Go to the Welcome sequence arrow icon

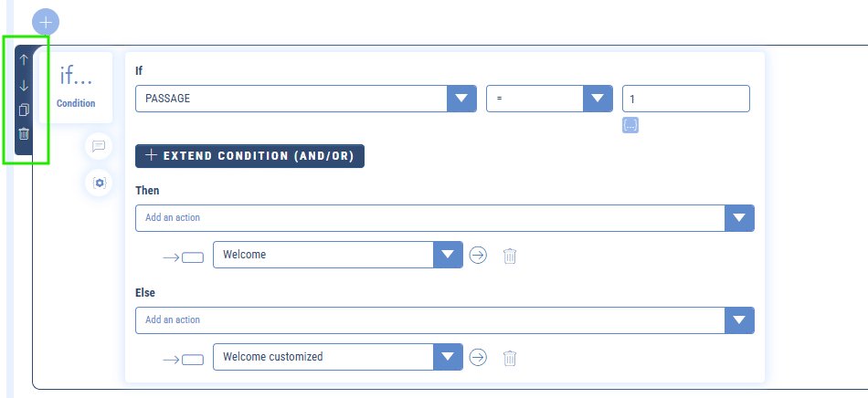click(478, 255)
